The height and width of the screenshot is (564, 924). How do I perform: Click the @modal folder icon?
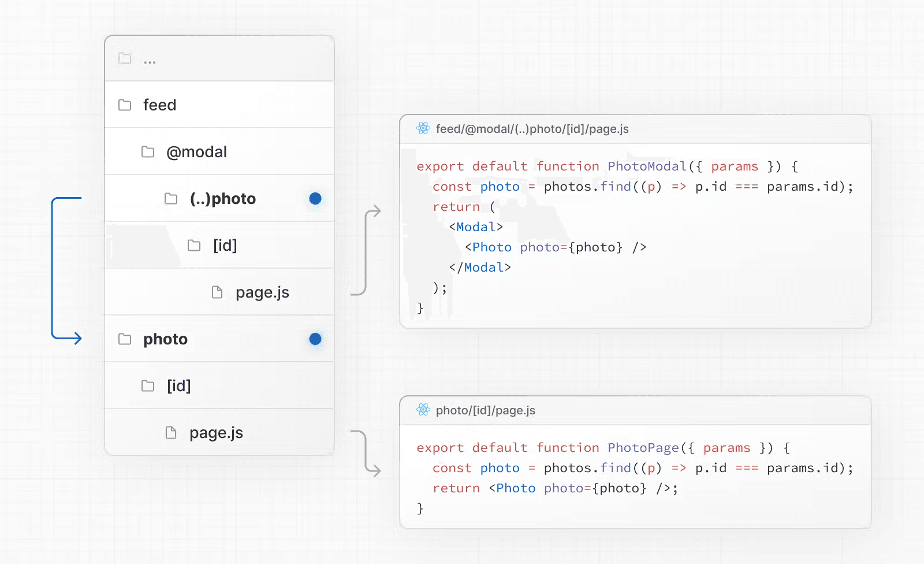pos(148,152)
